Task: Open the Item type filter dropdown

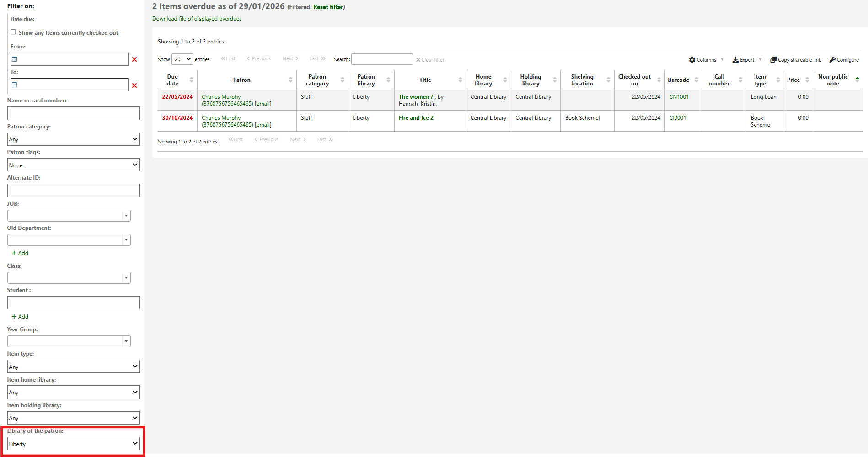Action: point(74,367)
